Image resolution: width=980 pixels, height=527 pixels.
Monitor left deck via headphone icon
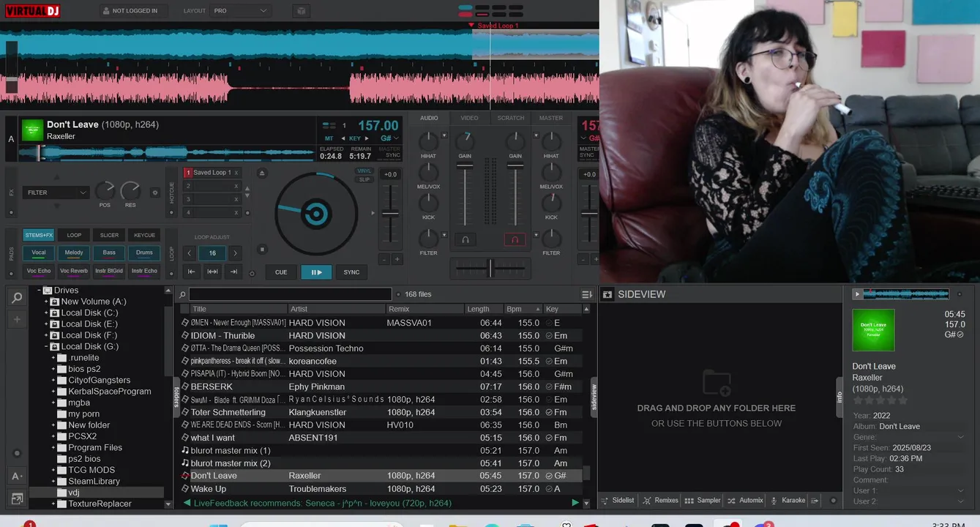(x=465, y=239)
